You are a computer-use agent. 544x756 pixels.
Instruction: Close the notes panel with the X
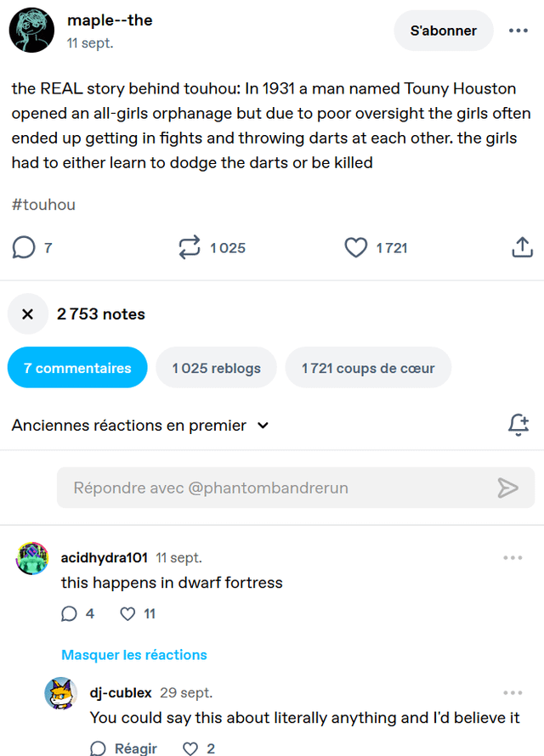coord(28,314)
